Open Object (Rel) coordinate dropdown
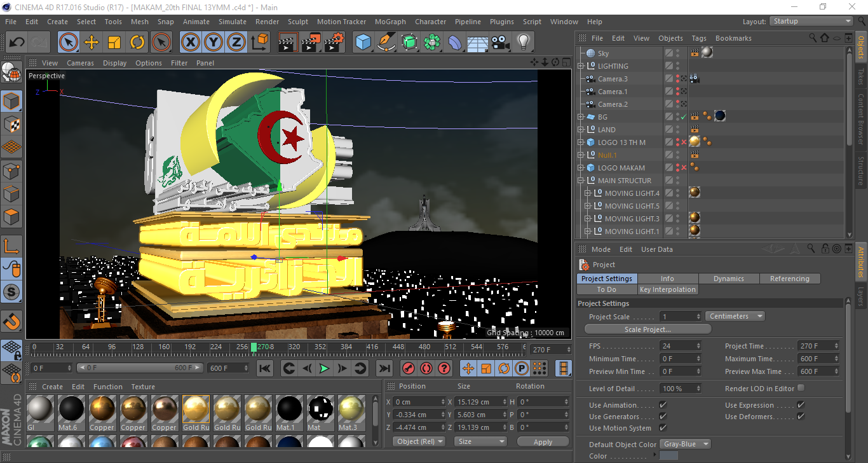868x463 pixels. pos(419,441)
